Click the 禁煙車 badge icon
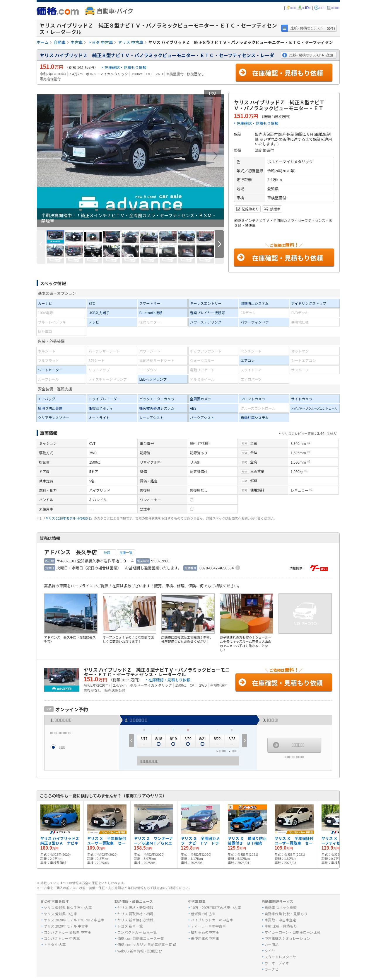The width and height of the screenshot is (376, 980). [272, 209]
